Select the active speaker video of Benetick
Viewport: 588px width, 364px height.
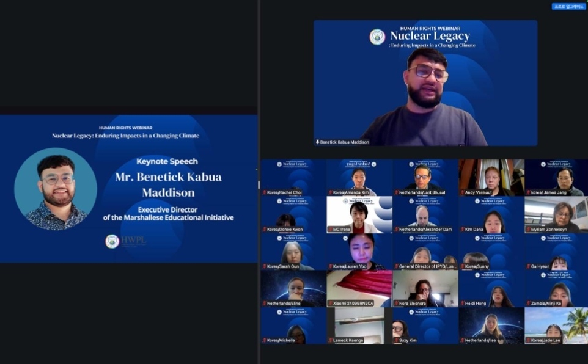coord(425,82)
